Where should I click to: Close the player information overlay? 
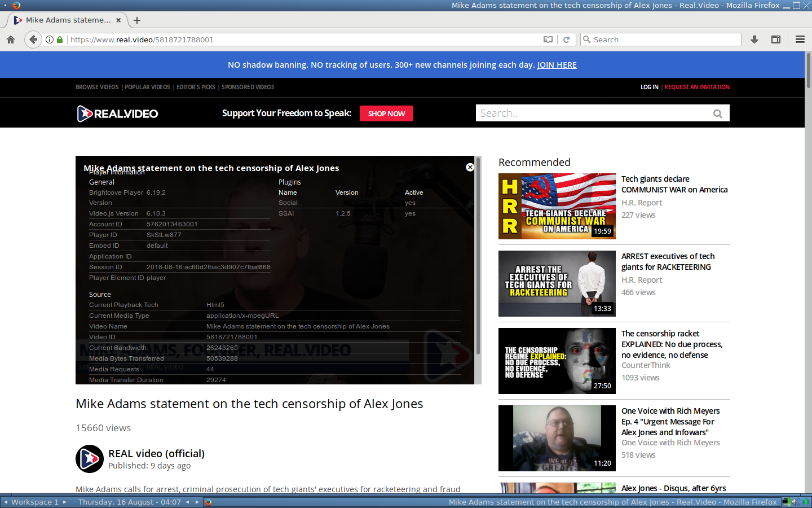point(470,167)
